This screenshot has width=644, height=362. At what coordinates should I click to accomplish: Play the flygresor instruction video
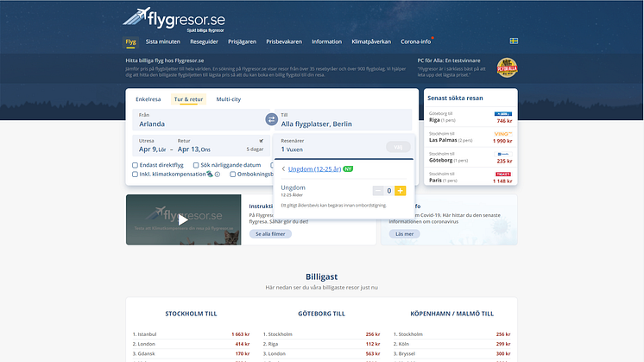tap(182, 219)
